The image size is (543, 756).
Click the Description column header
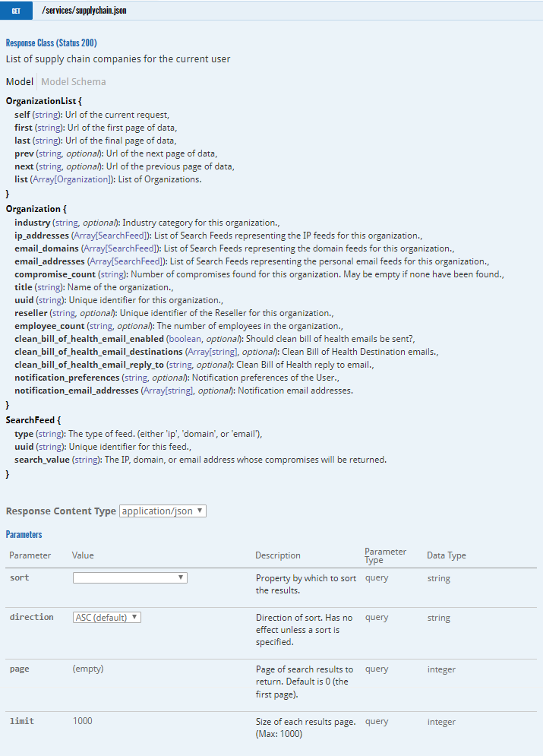click(278, 555)
